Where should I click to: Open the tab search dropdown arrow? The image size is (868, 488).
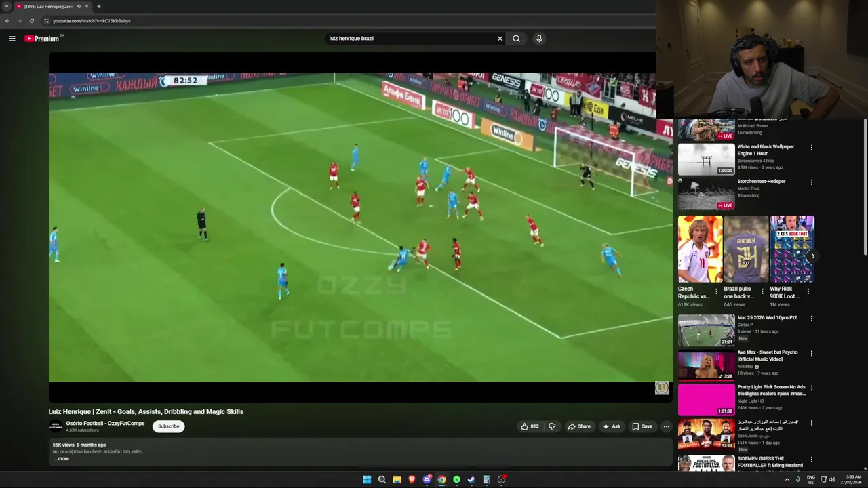(6, 6)
